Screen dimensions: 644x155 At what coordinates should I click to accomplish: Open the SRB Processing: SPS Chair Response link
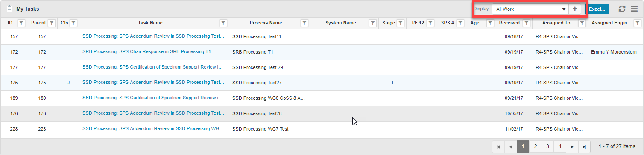(146, 51)
